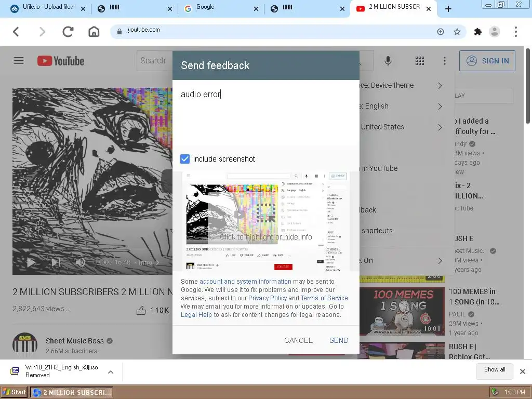This screenshot has width=532, height=399.
Task: Select the 2 MILLION SUBSCRIBERS tab
Action: tap(393, 7)
